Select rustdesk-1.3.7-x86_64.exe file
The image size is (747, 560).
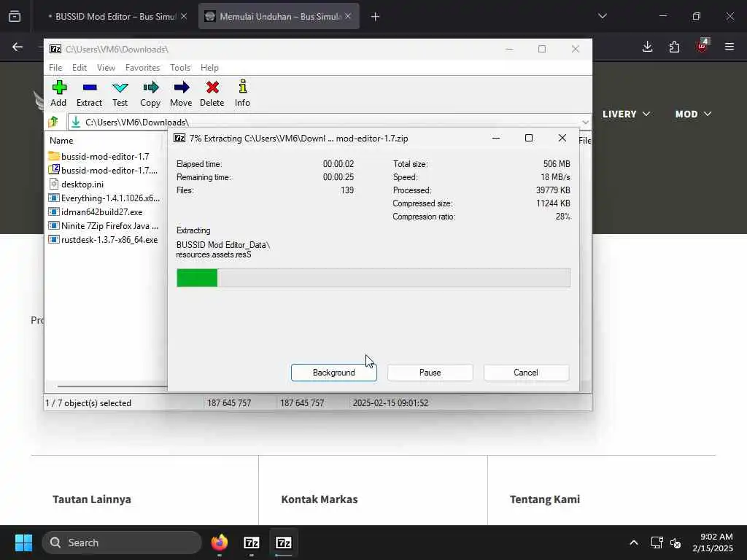tap(104, 239)
